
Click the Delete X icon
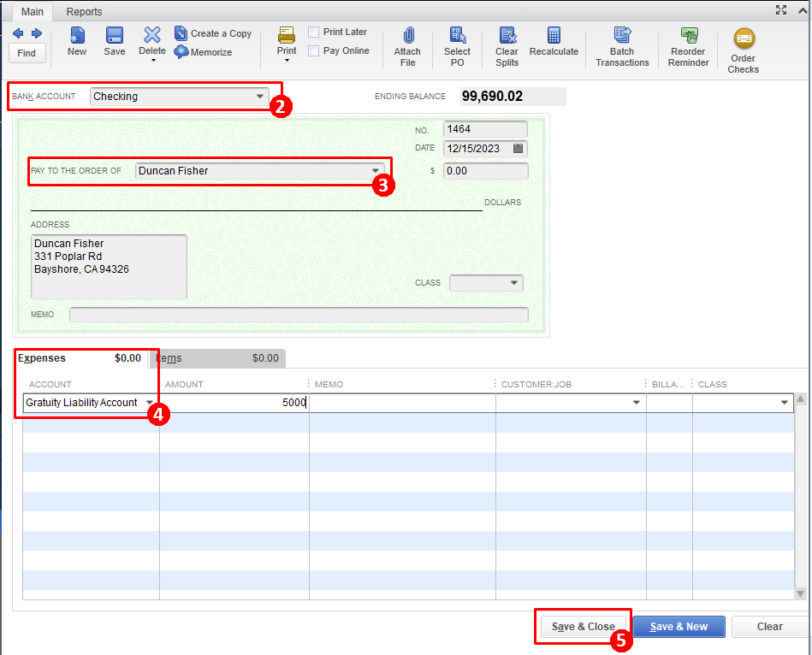tap(152, 35)
